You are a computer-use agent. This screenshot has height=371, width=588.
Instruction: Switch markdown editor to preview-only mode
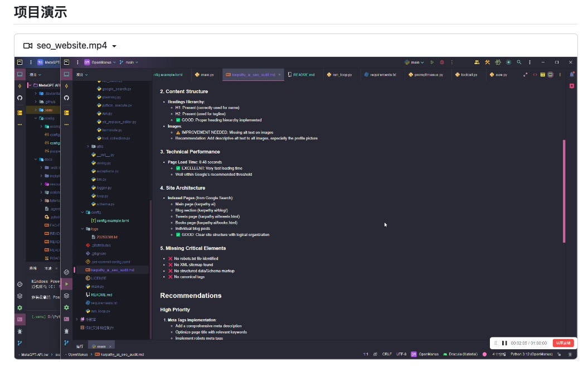coord(550,74)
